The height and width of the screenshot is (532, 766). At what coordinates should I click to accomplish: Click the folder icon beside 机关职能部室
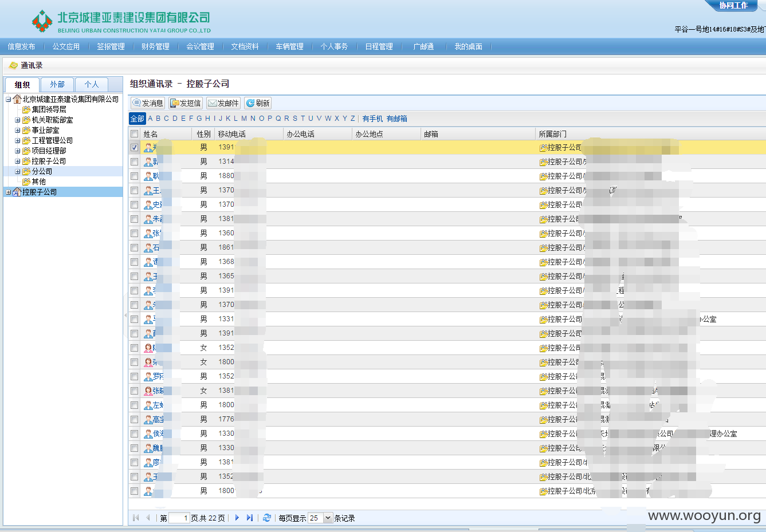coord(26,120)
